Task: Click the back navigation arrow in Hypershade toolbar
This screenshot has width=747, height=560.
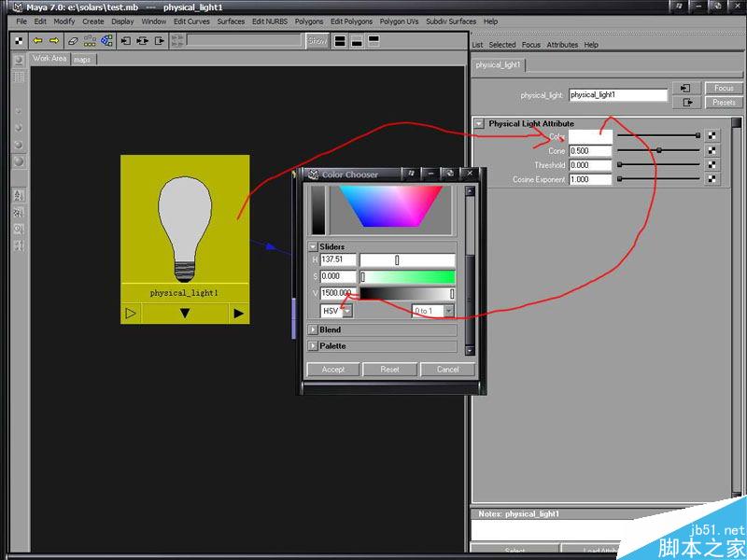Action: pyautogui.click(x=38, y=40)
